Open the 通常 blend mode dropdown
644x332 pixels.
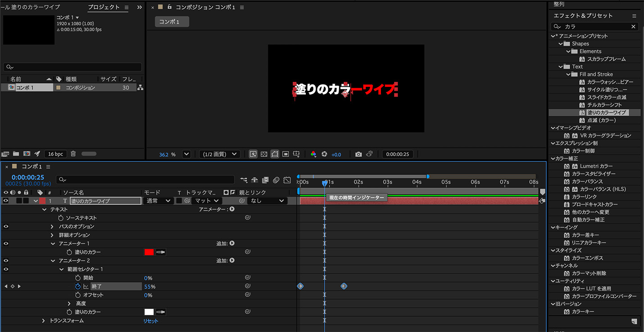(158, 201)
